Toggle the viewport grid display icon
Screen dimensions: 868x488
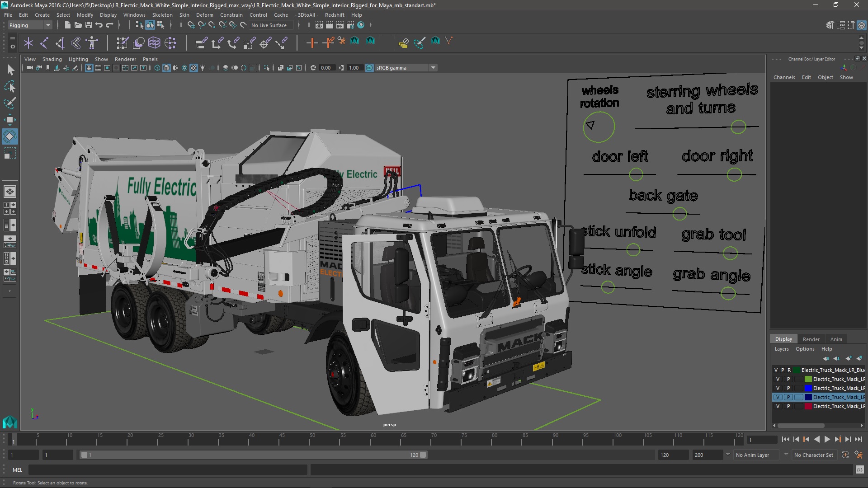pos(89,68)
